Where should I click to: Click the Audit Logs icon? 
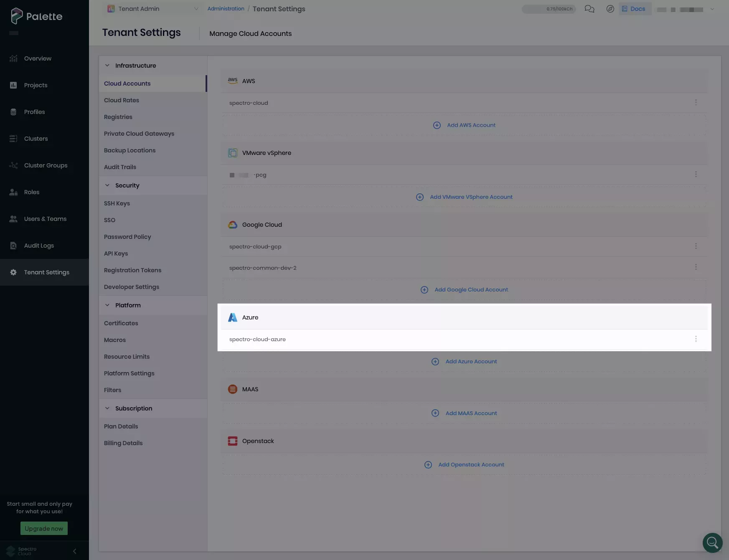(x=13, y=245)
